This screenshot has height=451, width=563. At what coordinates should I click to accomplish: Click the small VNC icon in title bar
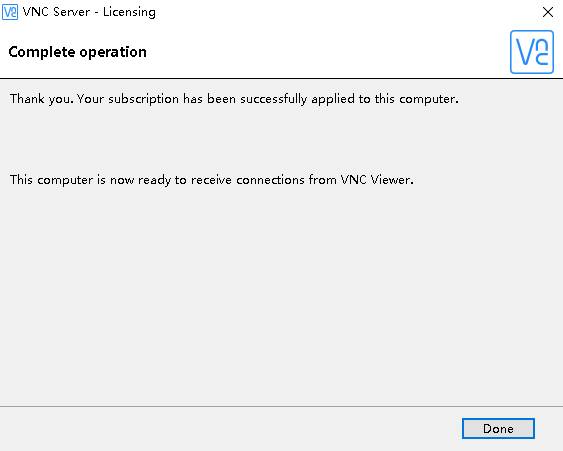point(10,12)
